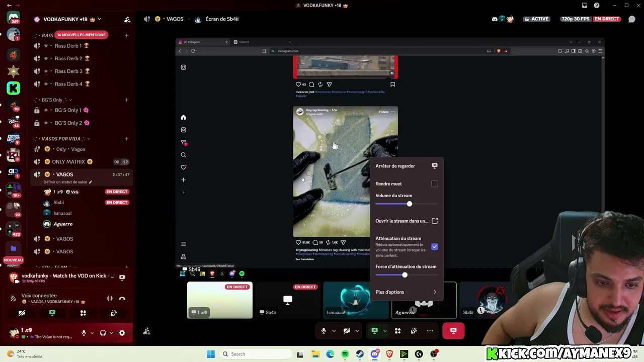Open more options ellipsis in call bar
This screenshot has width=644, height=362.
click(x=430, y=330)
